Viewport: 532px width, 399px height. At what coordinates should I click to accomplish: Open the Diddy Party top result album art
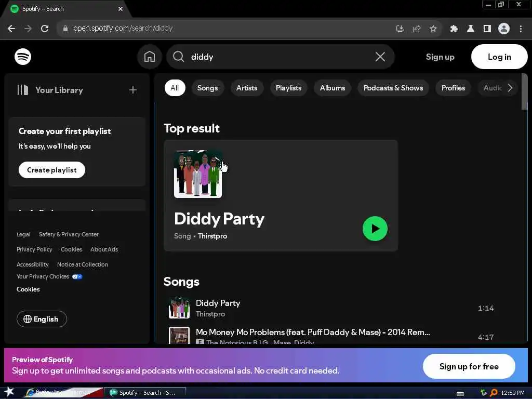198,174
